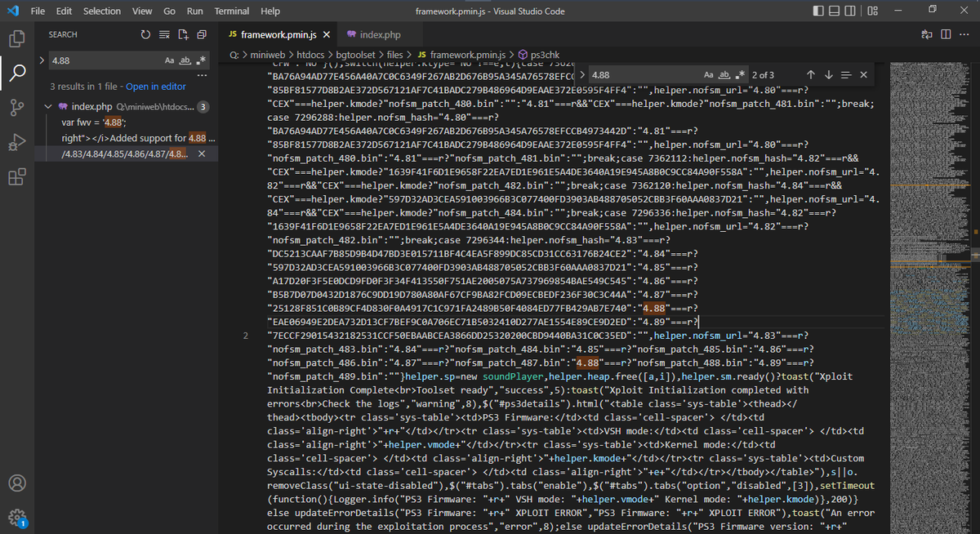
Task: Clear search results in Search panel
Action: pos(164,35)
